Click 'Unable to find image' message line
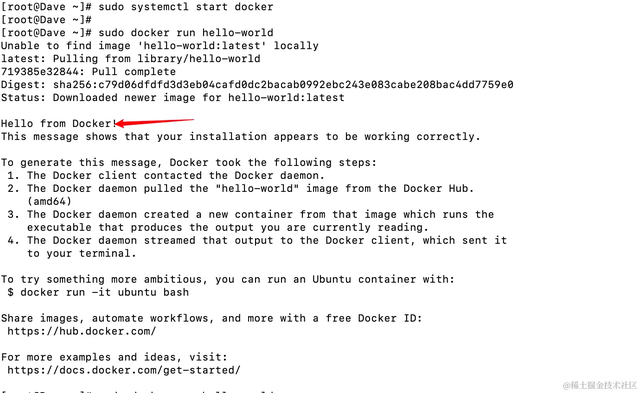Viewport: 640px width, 393px height. click(x=160, y=46)
